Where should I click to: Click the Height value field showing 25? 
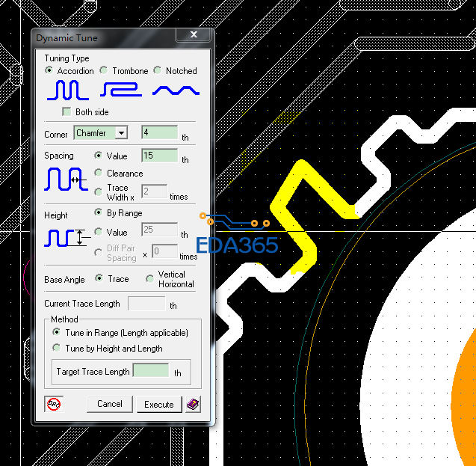(x=160, y=230)
